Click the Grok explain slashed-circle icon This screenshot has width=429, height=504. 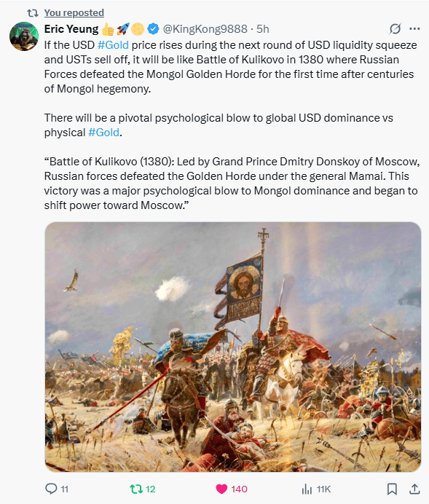tap(395, 29)
